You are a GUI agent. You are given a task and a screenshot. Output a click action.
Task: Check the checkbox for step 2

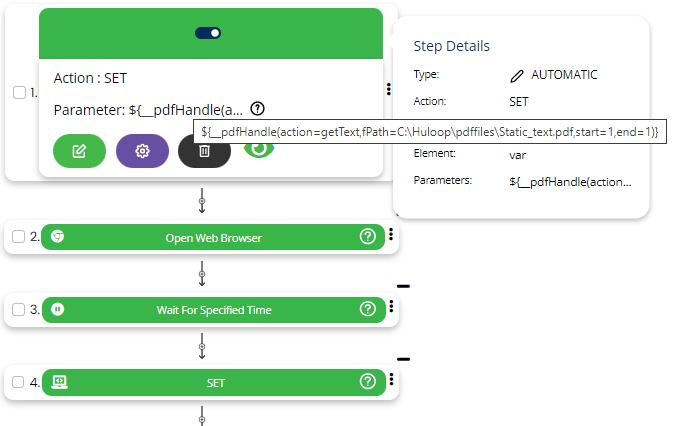pos(19,237)
